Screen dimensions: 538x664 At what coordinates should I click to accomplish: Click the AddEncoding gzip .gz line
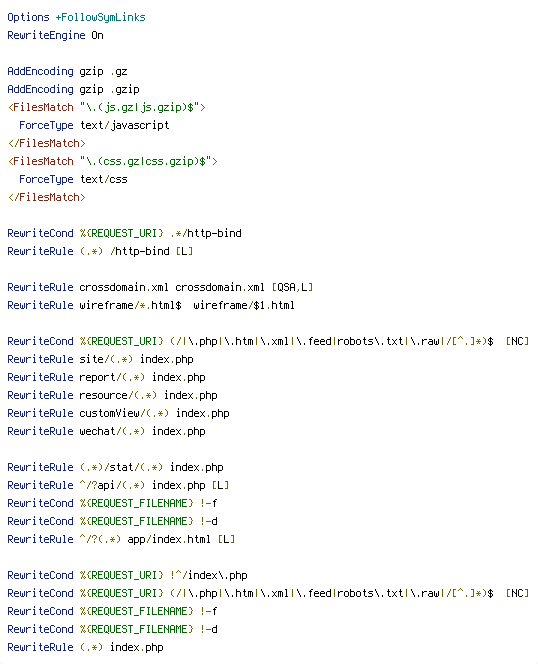[67, 71]
